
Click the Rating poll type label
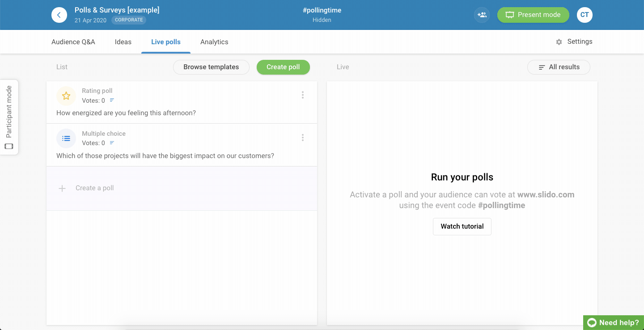(x=97, y=91)
